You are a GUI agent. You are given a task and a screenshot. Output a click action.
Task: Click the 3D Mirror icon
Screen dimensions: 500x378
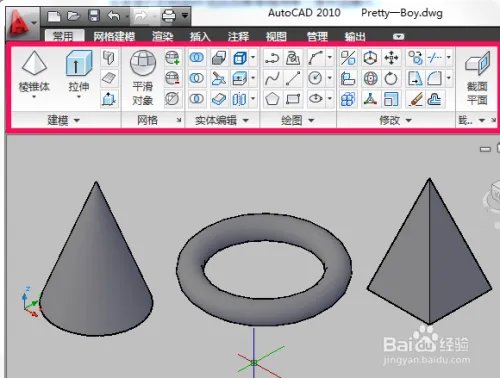[348, 58]
